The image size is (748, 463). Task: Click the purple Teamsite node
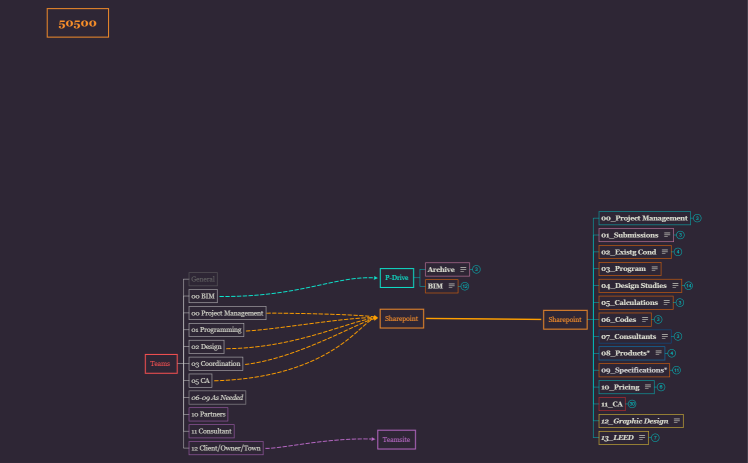[396, 439]
